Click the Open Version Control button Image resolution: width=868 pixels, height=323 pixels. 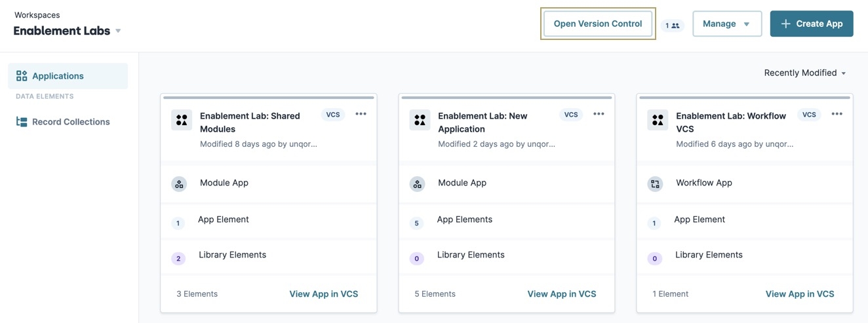point(598,24)
